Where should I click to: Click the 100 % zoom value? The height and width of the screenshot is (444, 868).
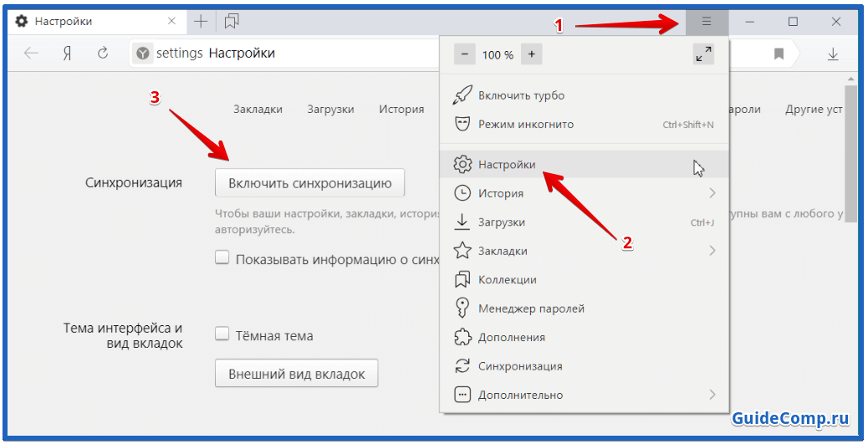[x=498, y=55]
